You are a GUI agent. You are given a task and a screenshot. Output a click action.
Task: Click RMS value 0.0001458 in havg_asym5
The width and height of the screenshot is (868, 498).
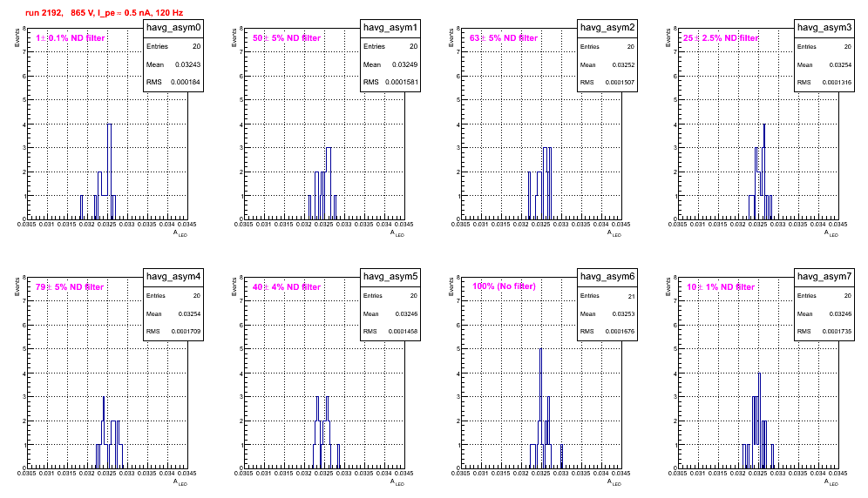tap(403, 332)
